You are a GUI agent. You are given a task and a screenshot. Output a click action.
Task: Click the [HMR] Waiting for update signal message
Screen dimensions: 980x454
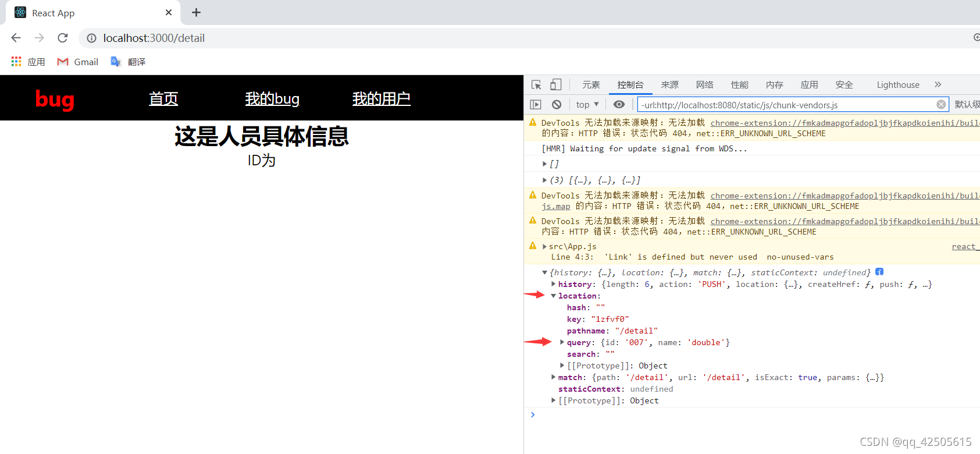tap(644, 148)
